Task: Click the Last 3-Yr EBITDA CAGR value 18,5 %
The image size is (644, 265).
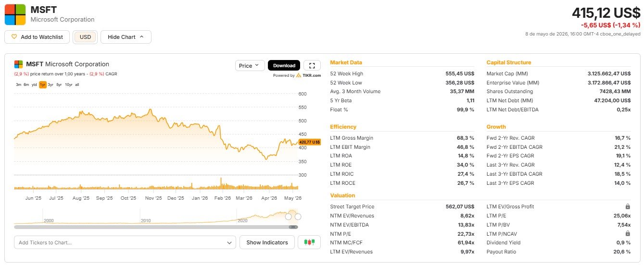Action: point(622,174)
